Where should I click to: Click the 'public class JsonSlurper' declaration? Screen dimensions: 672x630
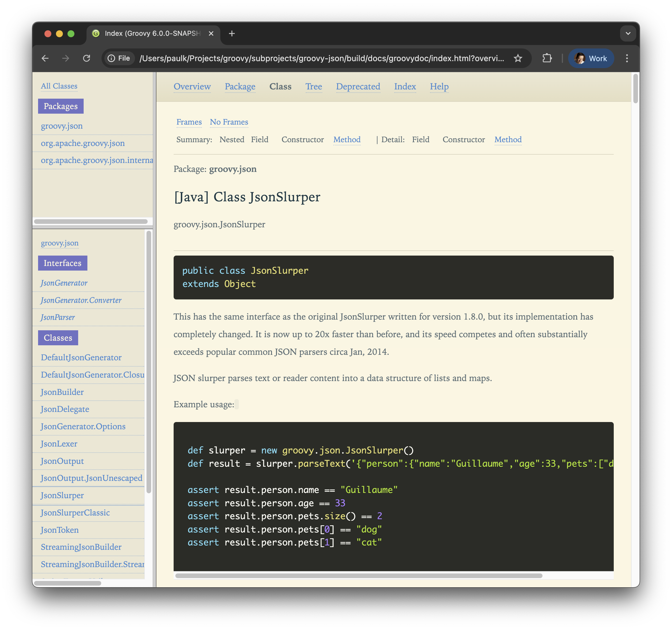point(245,271)
